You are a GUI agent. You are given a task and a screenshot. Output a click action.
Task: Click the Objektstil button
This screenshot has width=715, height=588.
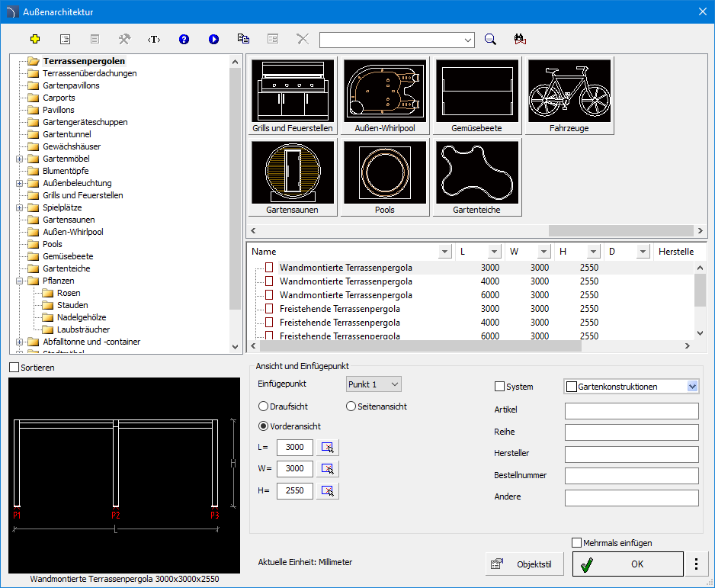click(524, 564)
